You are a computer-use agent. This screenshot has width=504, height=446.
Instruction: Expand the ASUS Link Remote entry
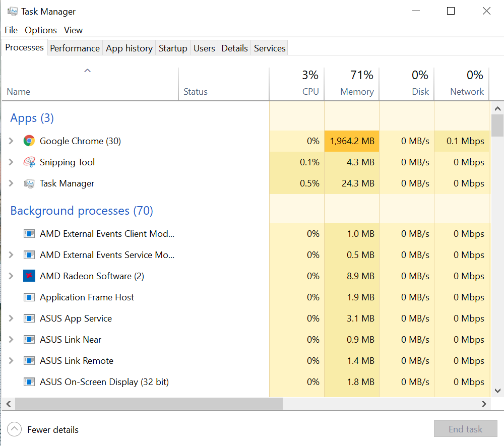(11, 361)
